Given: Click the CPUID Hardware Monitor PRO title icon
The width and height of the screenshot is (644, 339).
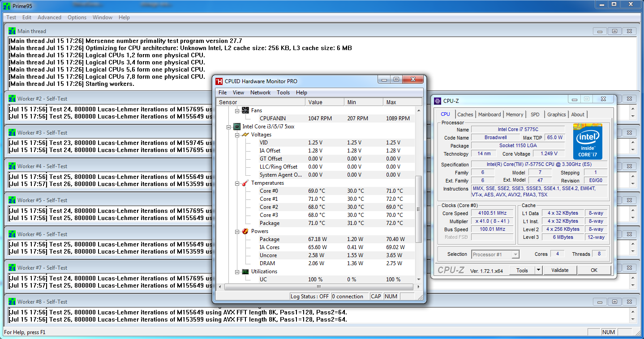Looking at the screenshot, I should [x=219, y=81].
